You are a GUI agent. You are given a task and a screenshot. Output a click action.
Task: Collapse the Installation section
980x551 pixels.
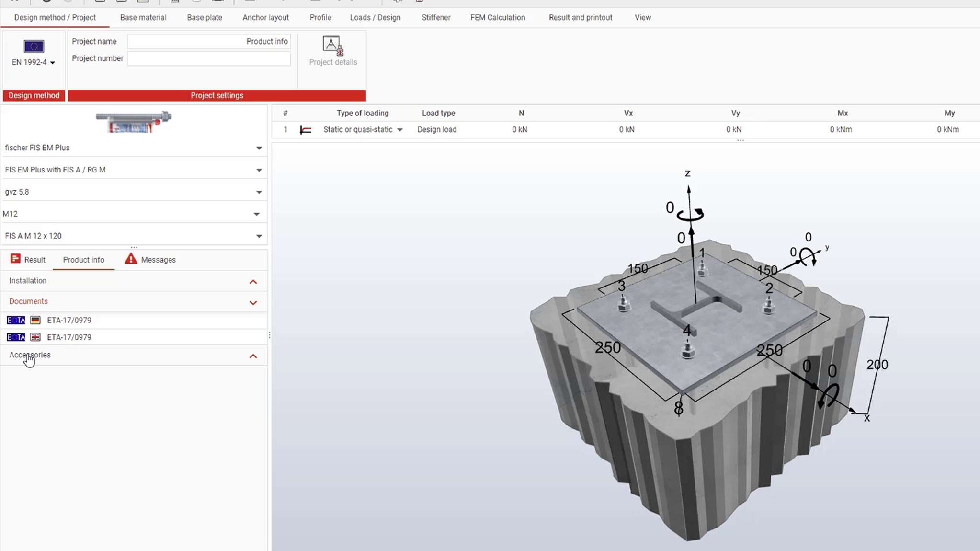[253, 281]
